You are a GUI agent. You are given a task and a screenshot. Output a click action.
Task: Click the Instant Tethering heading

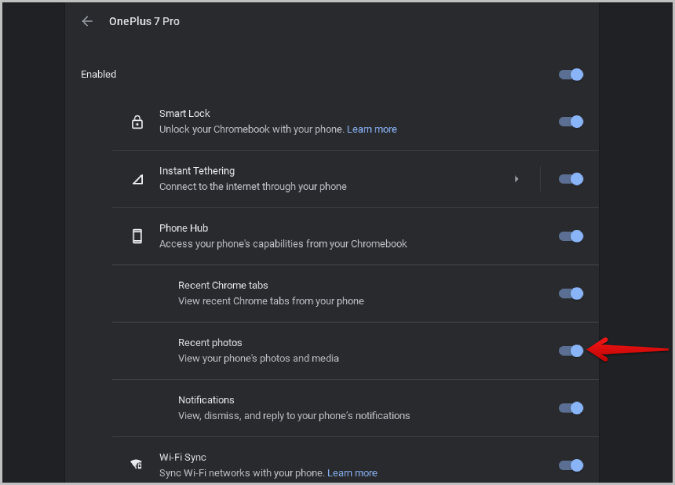point(197,171)
